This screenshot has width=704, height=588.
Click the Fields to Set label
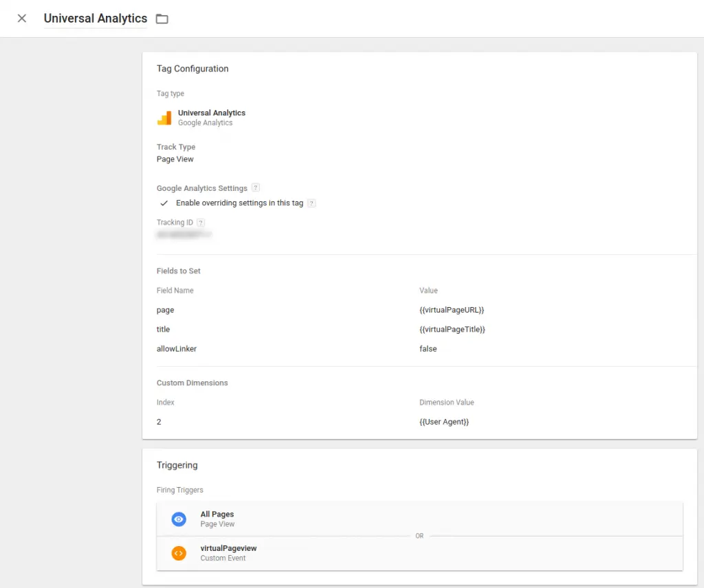pos(178,271)
